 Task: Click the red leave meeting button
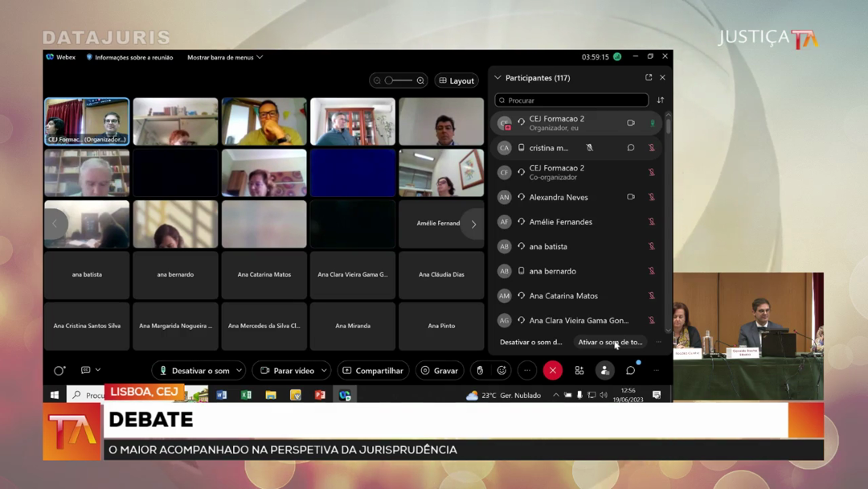[x=552, y=371]
